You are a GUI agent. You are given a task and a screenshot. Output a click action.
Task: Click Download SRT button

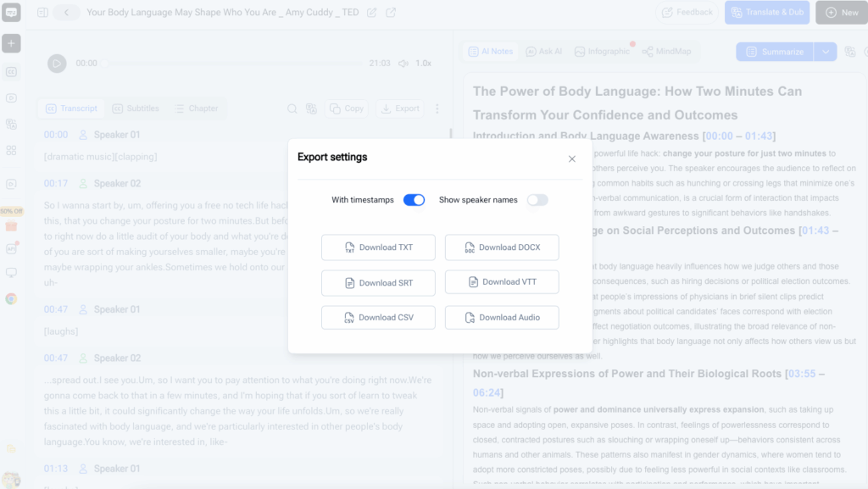(x=378, y=283)
